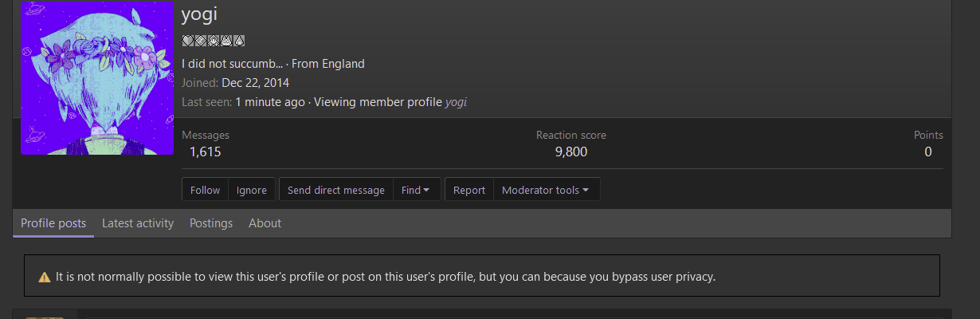
Task: Click the warning triangle in the privacy notice
Action: tap(45, 277)
